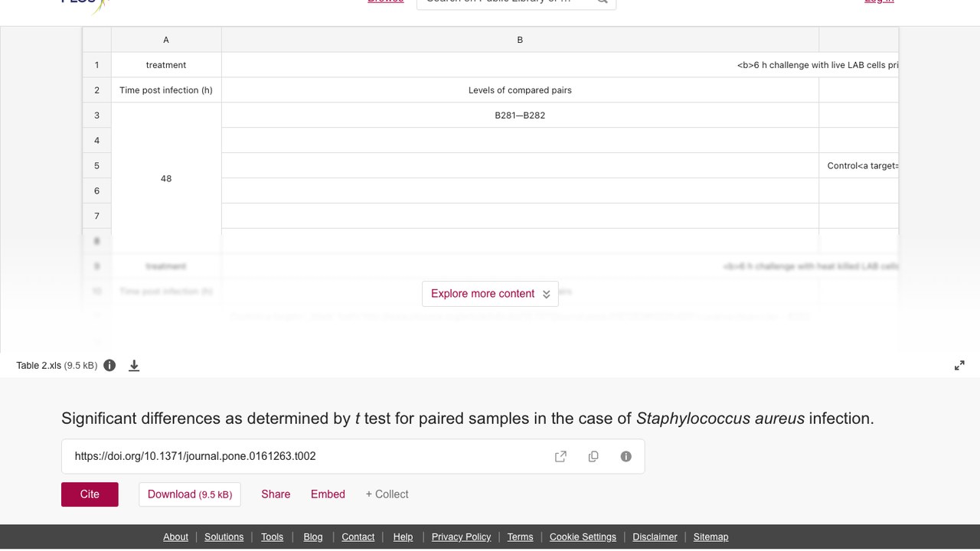Open the Embed option

click(328, 494)
